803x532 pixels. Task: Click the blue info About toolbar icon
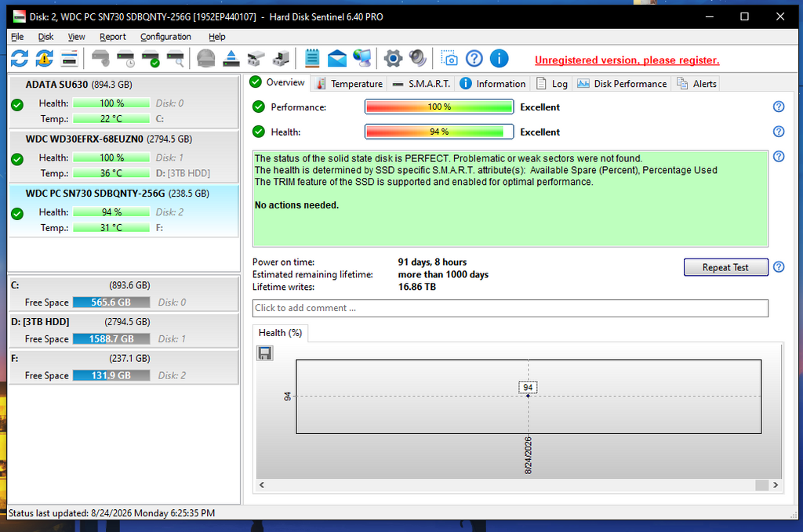499,58
